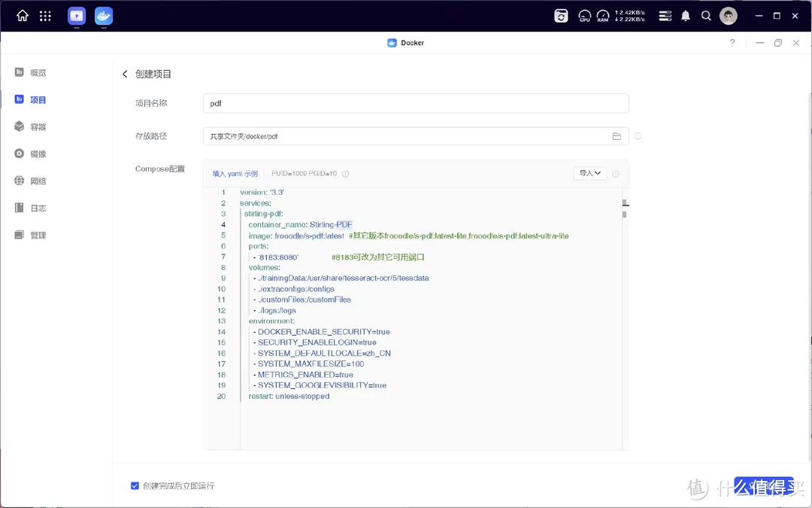This screenshot has width=812, height=508.
Task: Open the notification bell
Action: pos(685,16)
